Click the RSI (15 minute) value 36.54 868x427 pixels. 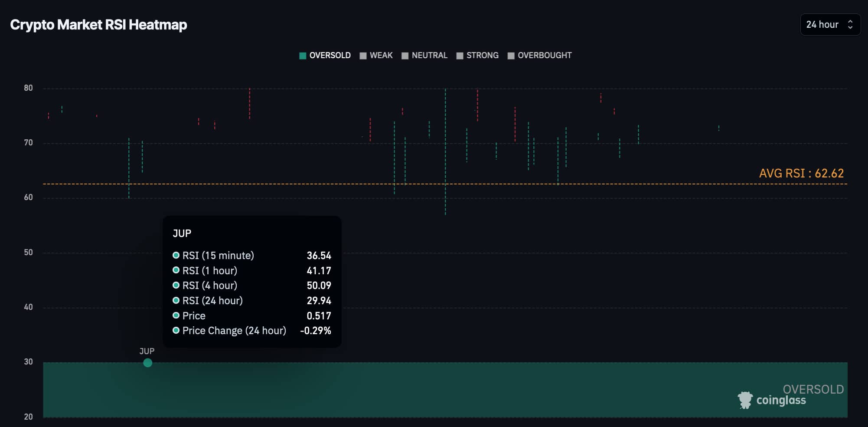point(319,256)
